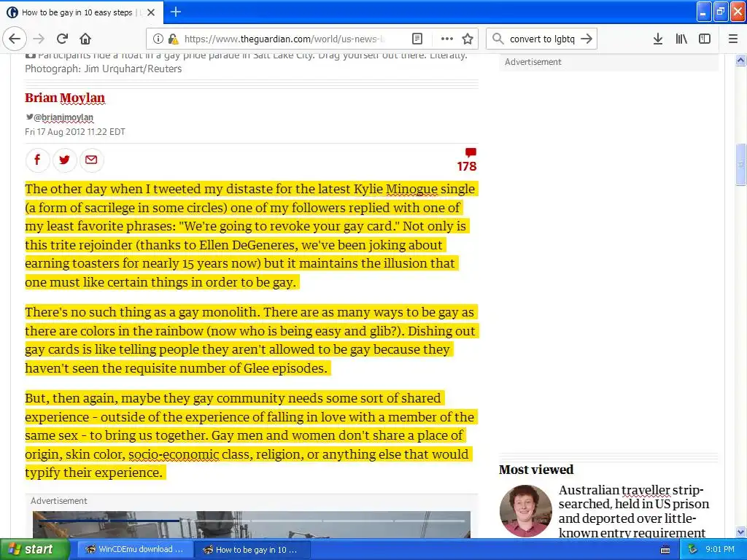
Task: Show site information icon in address bar
Action: coord(158,39)
